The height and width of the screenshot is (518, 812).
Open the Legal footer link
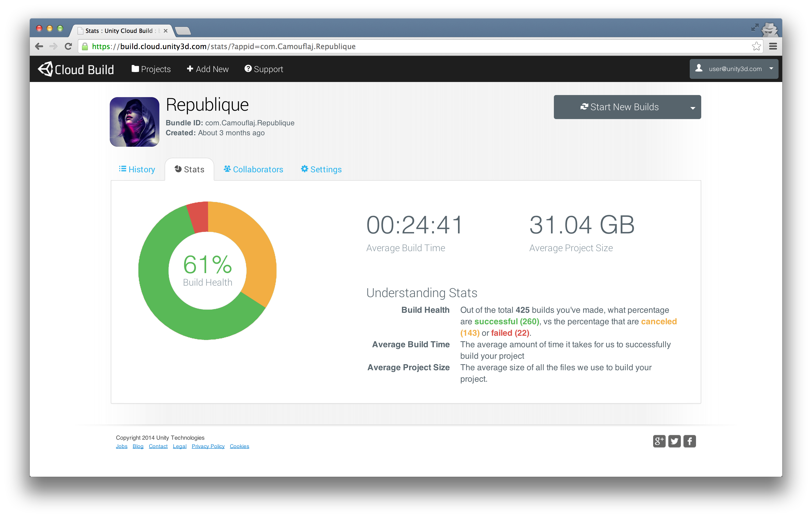(x=180, y=446)
